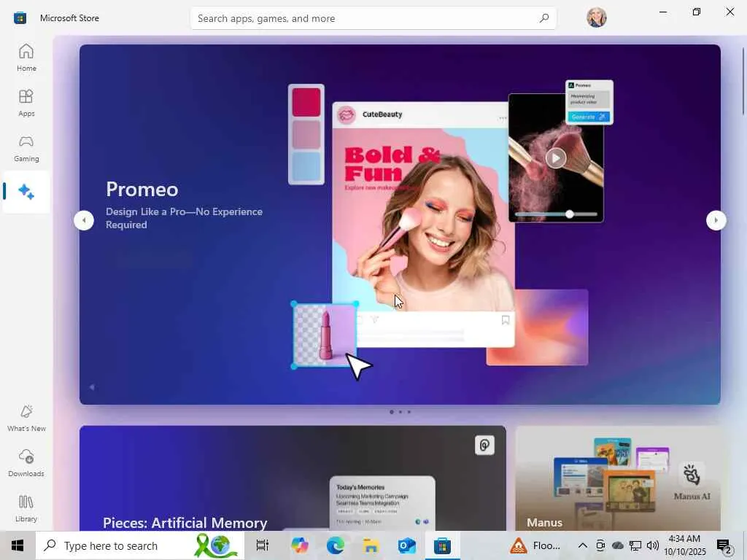Screen dimensions: 747x560
Task: Click the Store vertical scrollbar
Action: tap(743, 81)
